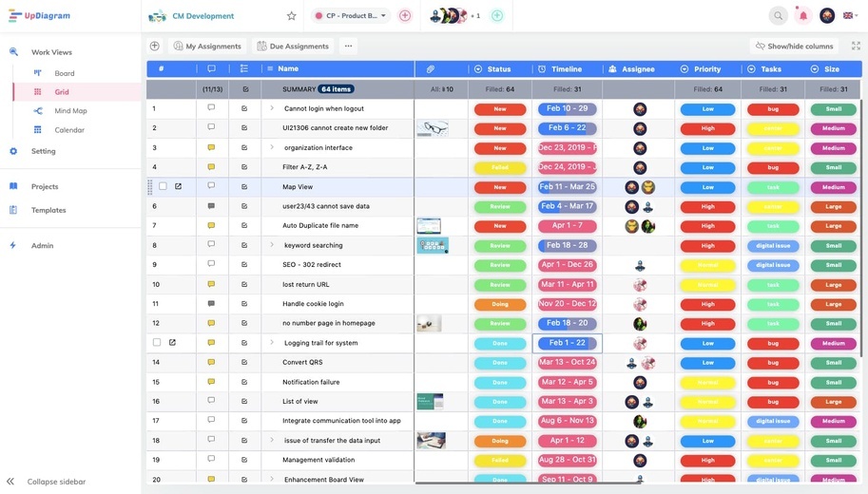The height and width of the screenshot is (494, 868).
Task: Open the more options ellipsis
Action: tap(348, 46)
